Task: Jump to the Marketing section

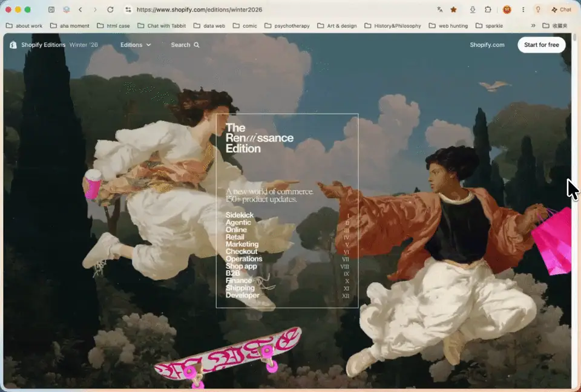Action: click(242, 244)
